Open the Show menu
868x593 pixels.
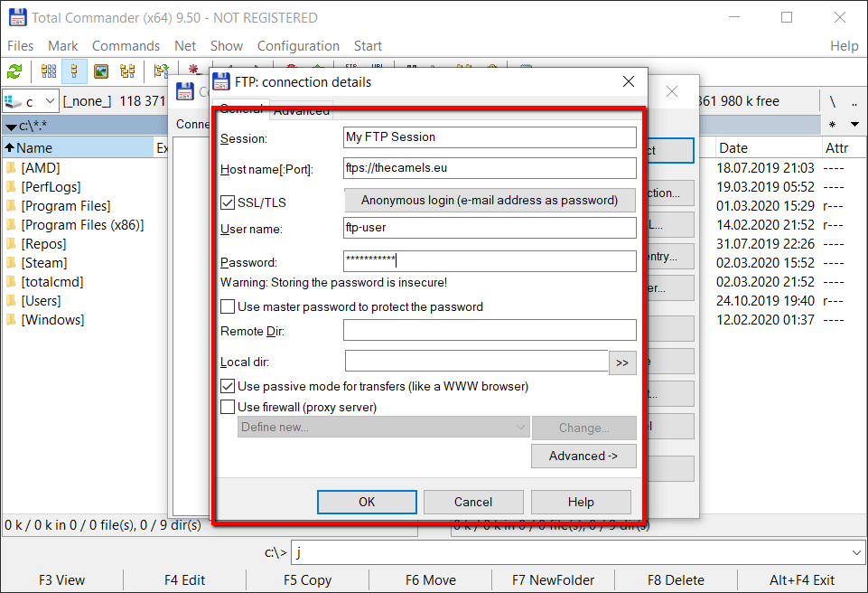227,46
